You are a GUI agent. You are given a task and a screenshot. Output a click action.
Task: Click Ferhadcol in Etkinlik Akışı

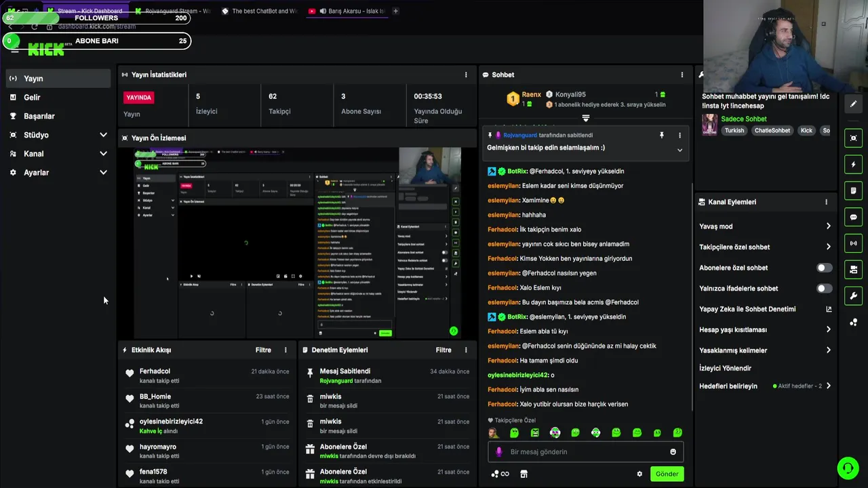click(155, 371)
